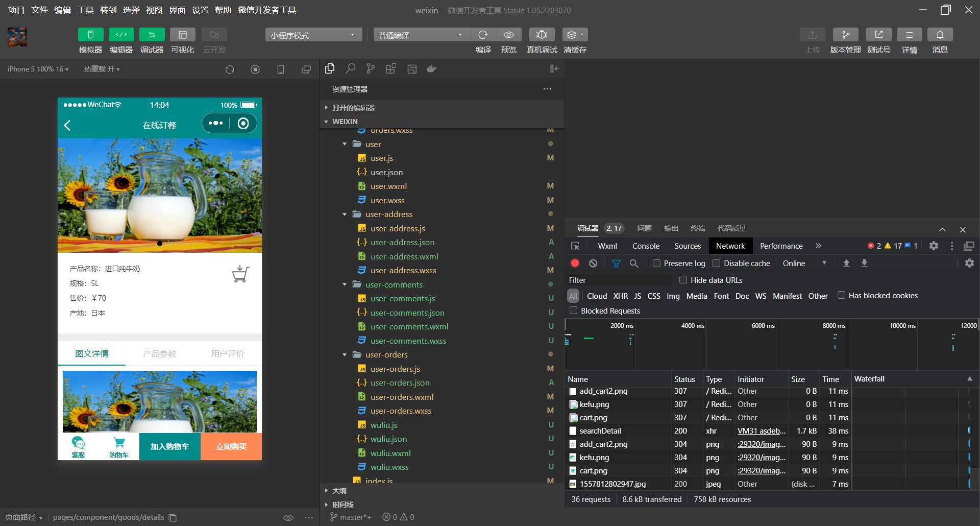Tick the Hide data URLs checkbox
The image size is (980, 526).
683,280
